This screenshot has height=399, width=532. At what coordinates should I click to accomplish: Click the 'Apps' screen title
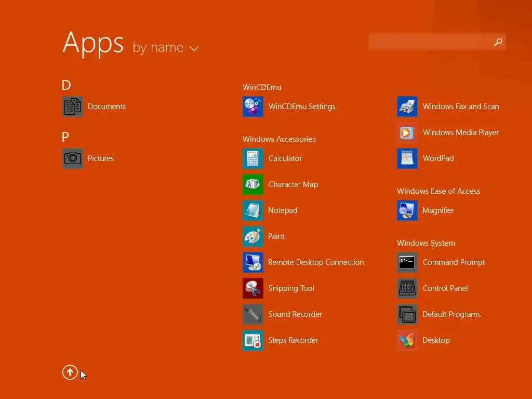93,44
